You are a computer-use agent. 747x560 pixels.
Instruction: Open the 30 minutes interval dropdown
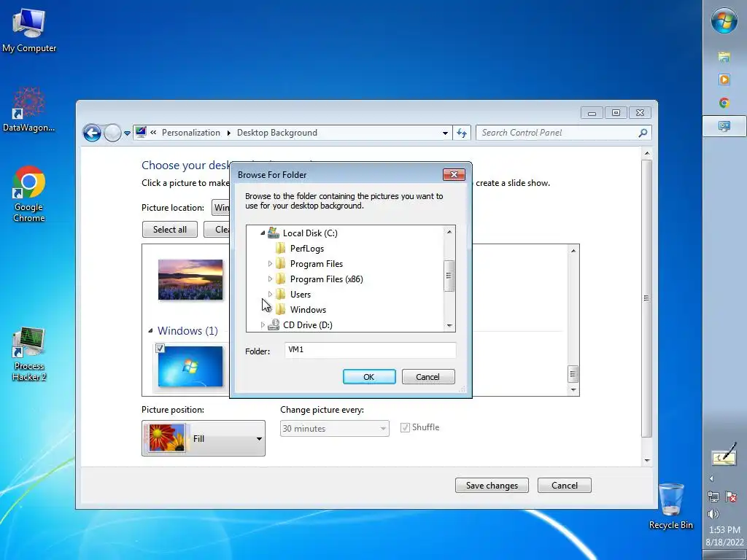pos(334,429)
